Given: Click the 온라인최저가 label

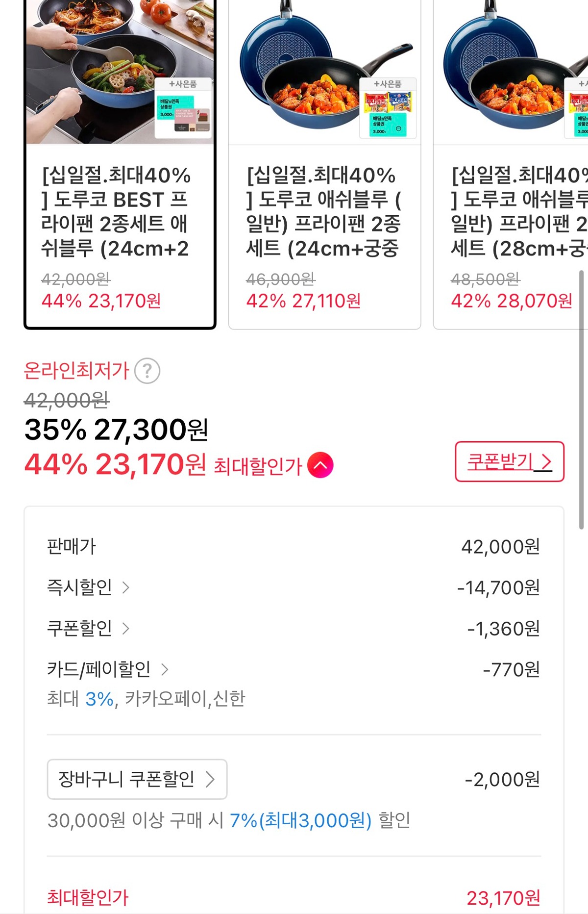Looking at the screenshot, I should [x=76, y=371].
